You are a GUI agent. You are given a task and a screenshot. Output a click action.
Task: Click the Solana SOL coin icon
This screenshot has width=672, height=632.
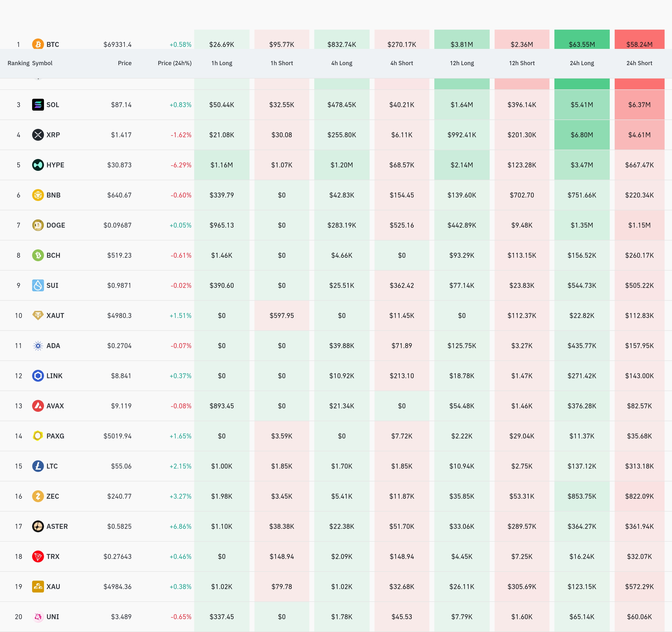[38, 105]
